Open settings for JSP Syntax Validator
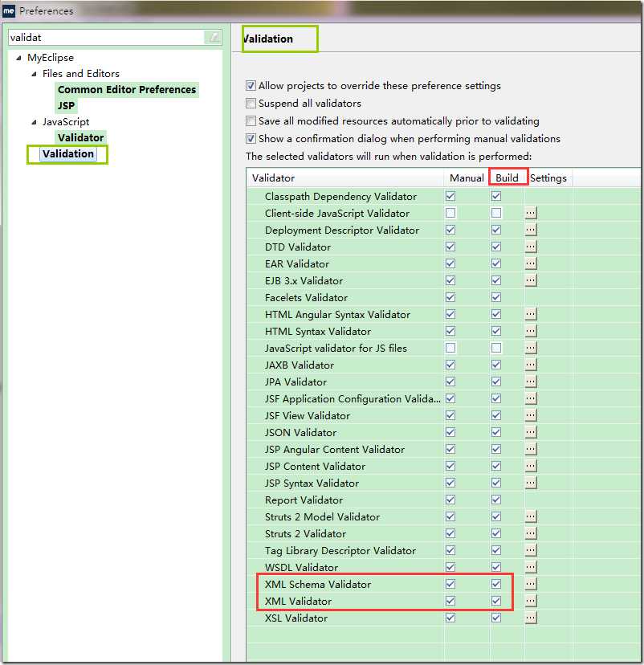The width and height of the screenshot is (644, 665). tap(531, 483)
